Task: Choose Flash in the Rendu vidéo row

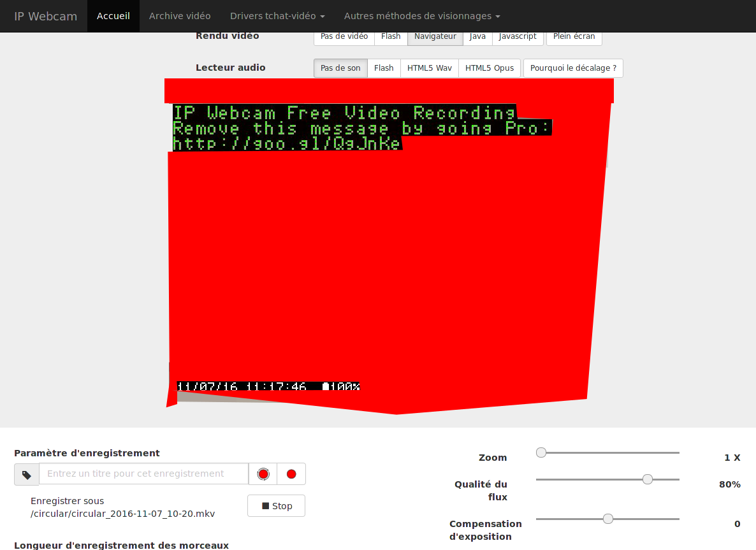Action: [x=391, y=38]
